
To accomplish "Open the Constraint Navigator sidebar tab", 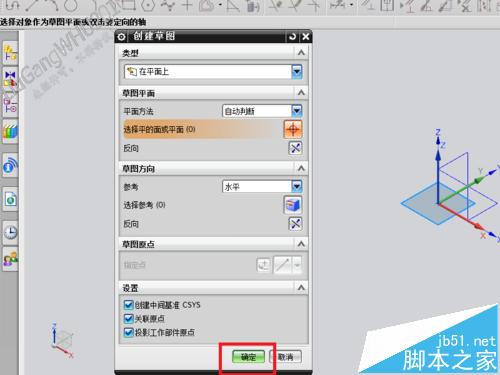I will click(10, 79).
